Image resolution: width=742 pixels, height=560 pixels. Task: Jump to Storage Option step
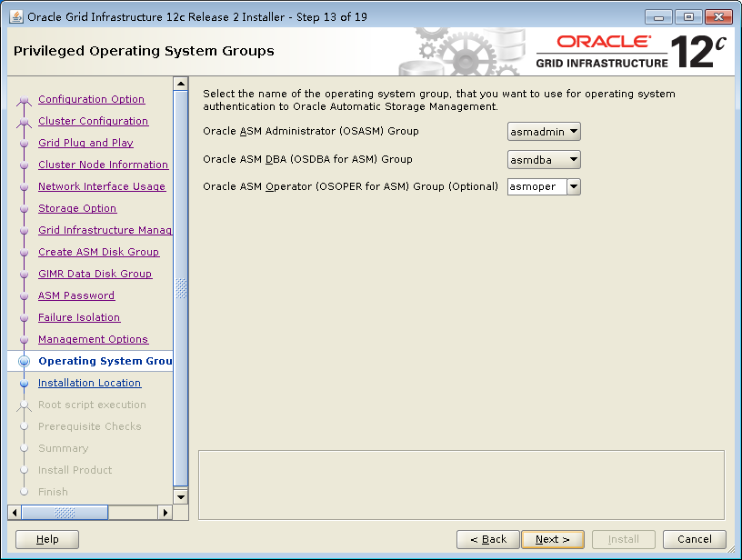(77, 208)
